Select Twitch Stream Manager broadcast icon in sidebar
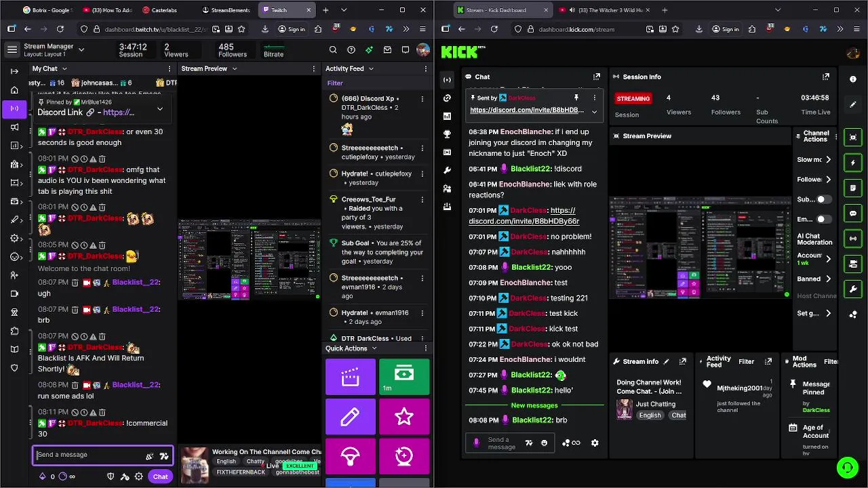The width and height of the screenshot is (868, 488). pos(14,108)
